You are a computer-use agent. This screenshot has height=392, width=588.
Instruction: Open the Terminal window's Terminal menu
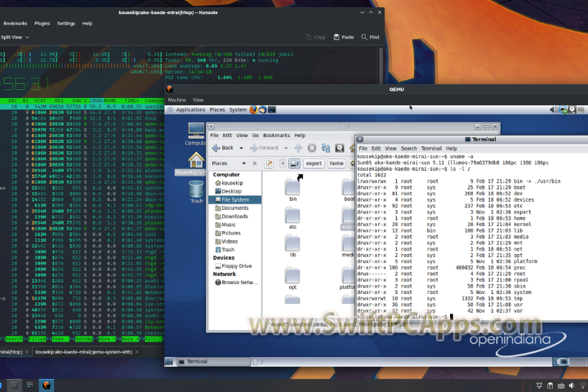pos(431,149)
